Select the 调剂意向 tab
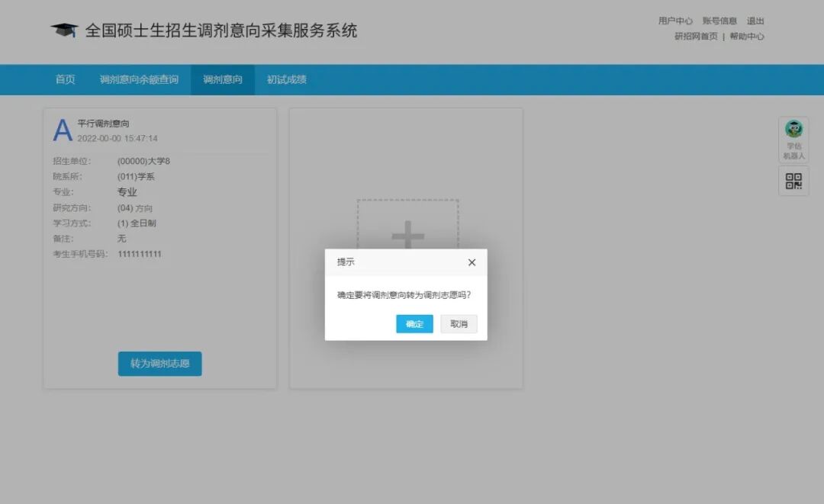824x504 pixels. [221, 79]
